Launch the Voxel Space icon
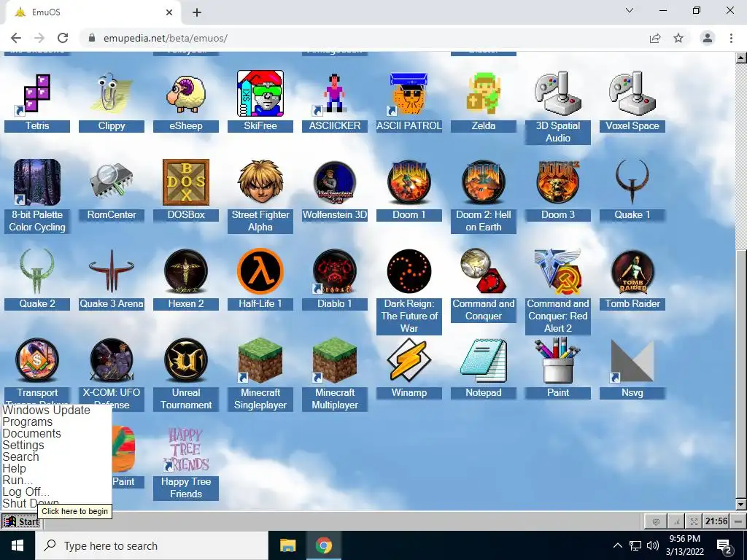747x560 pixels. point(632,94)
